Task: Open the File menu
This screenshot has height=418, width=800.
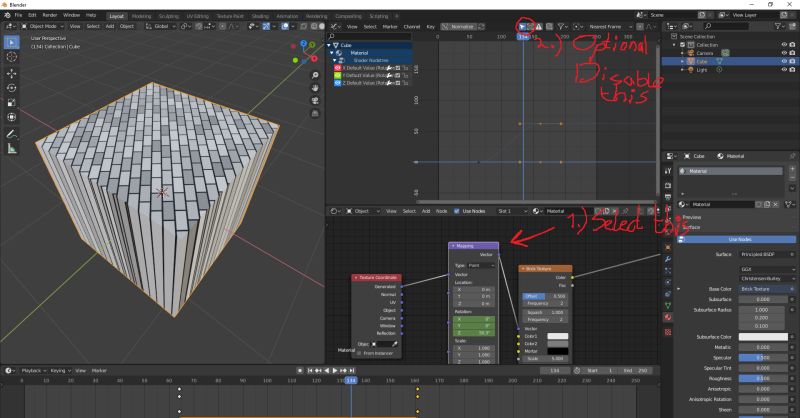Action: click(x=18, y=15)
